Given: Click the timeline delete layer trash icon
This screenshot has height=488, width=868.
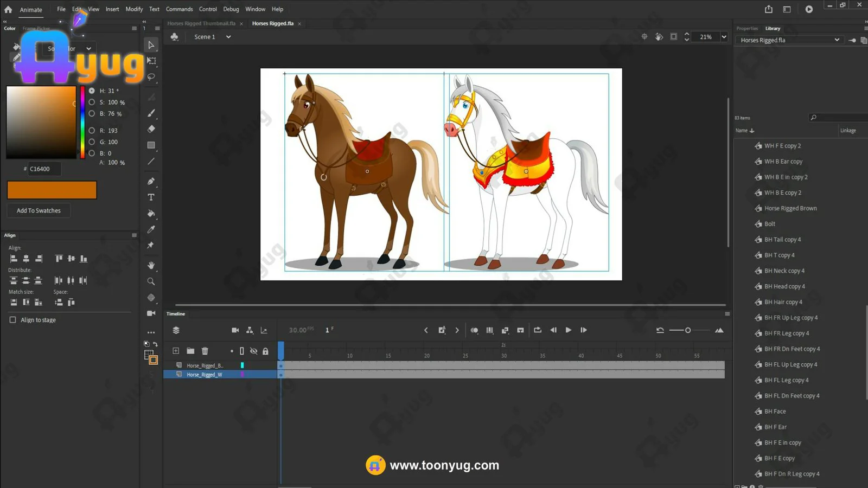Looking at the screenshot, I should [205, 351].
